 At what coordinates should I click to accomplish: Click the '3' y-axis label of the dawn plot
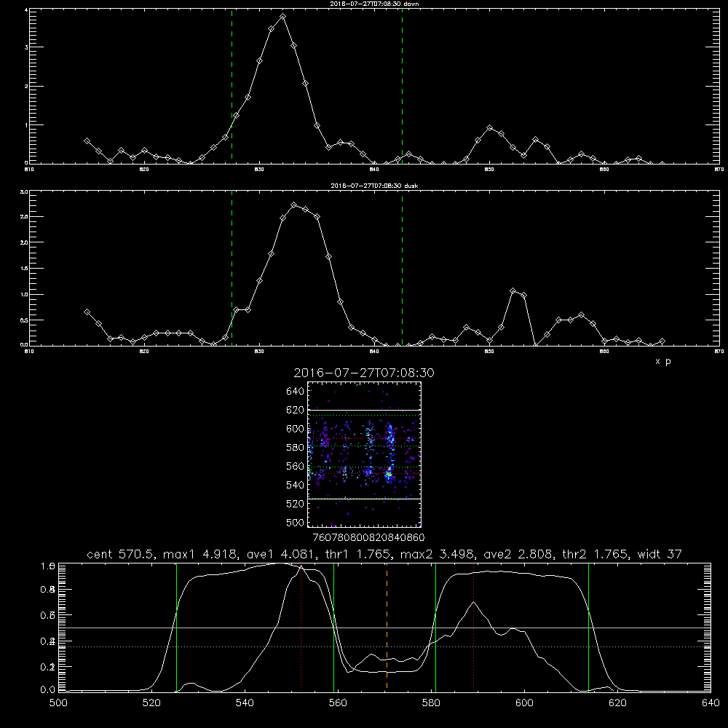click(x=26, y=47)
